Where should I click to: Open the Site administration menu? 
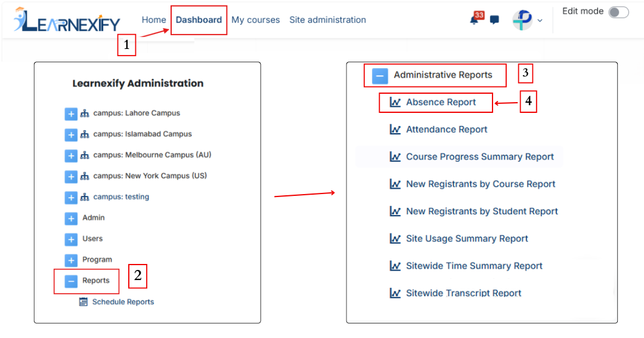point(327,20)
